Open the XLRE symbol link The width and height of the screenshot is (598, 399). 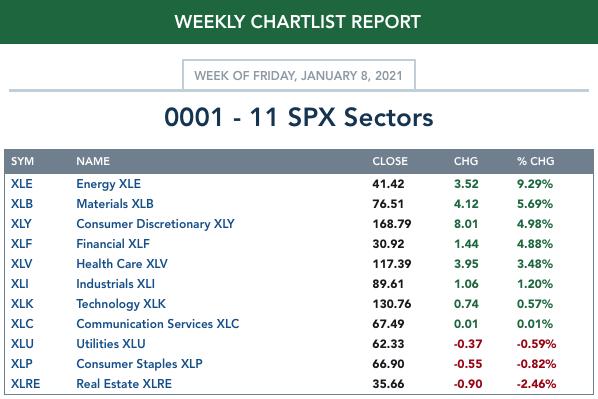(25, 384)
